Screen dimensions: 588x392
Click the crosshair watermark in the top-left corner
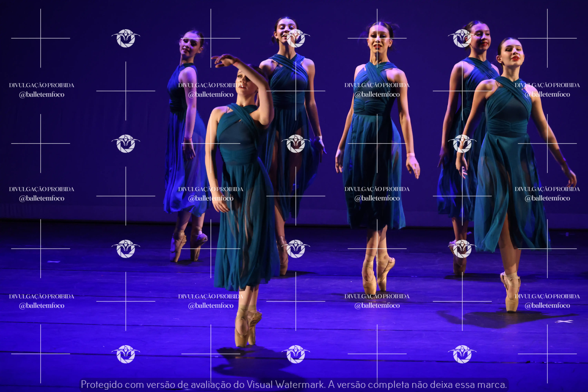[40, 38]
